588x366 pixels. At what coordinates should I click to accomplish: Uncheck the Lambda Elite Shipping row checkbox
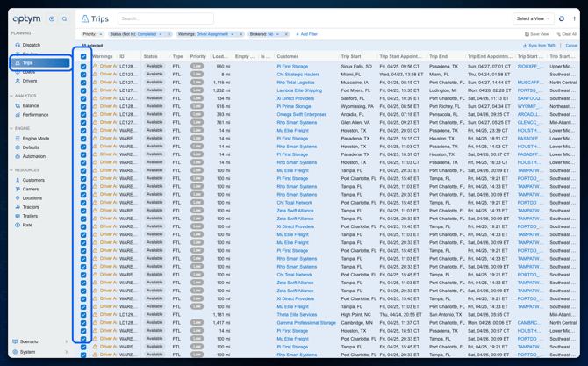coord(83,90)
